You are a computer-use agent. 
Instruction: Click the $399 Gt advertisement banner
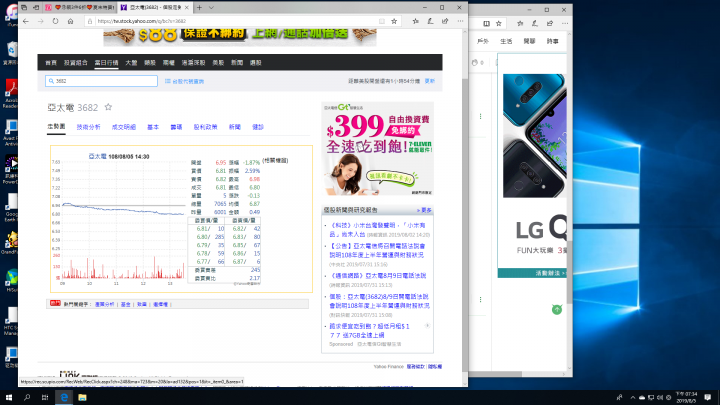pyautogui.click(x=377, y=149)
